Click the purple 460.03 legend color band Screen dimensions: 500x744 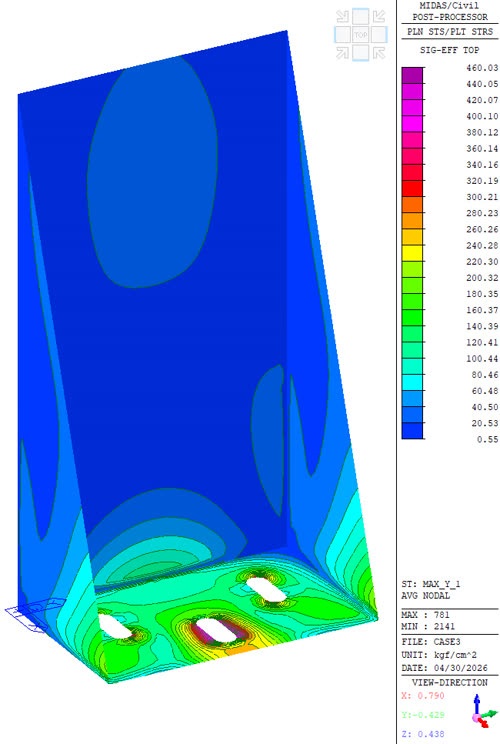[412, 75]
